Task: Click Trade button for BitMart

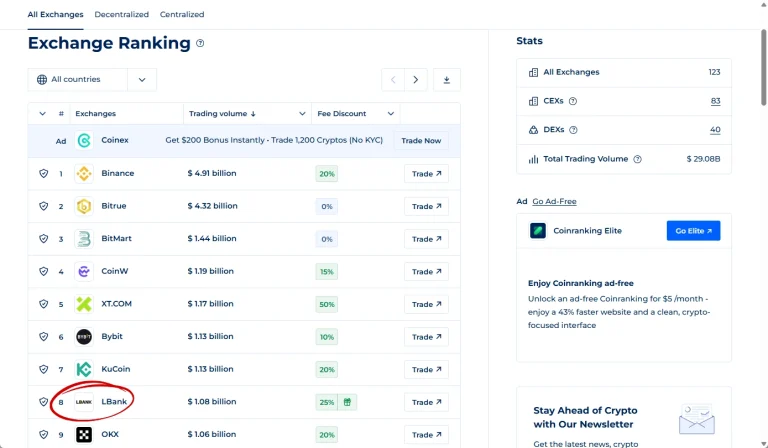Action: [x=426, y=239]
